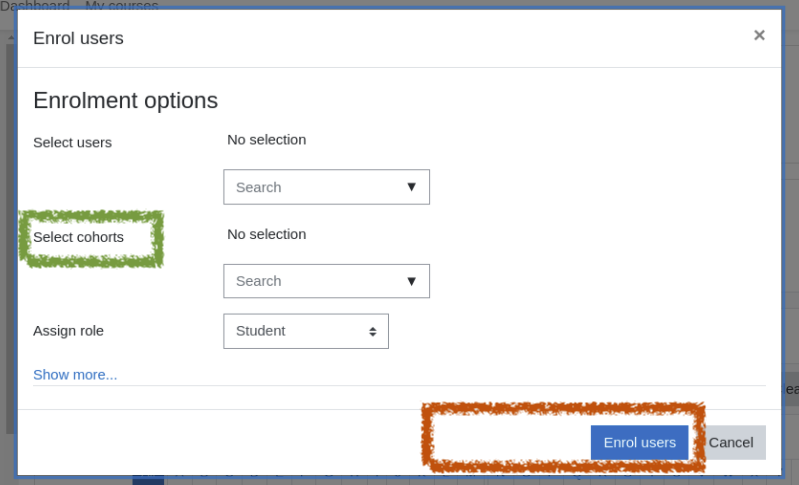The height and width of the screenshot is (485, 799).
Task: Go to Dashboard in top navigation
Action: tap(35, 5)
